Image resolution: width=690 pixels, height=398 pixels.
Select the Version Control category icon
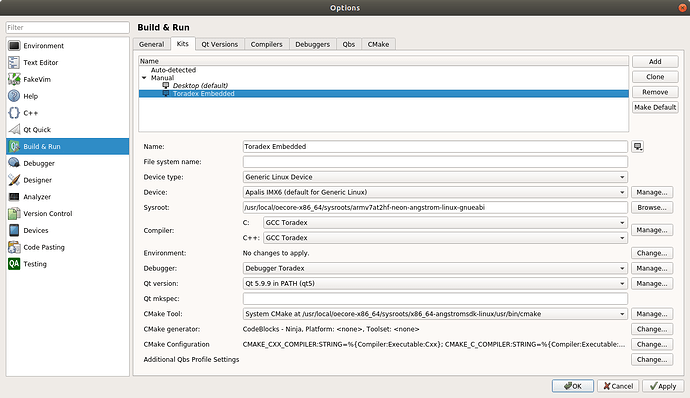[14, 214]
